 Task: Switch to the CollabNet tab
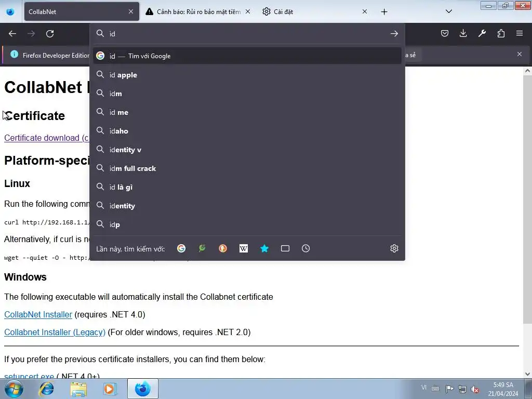click(x=82, y=11)
